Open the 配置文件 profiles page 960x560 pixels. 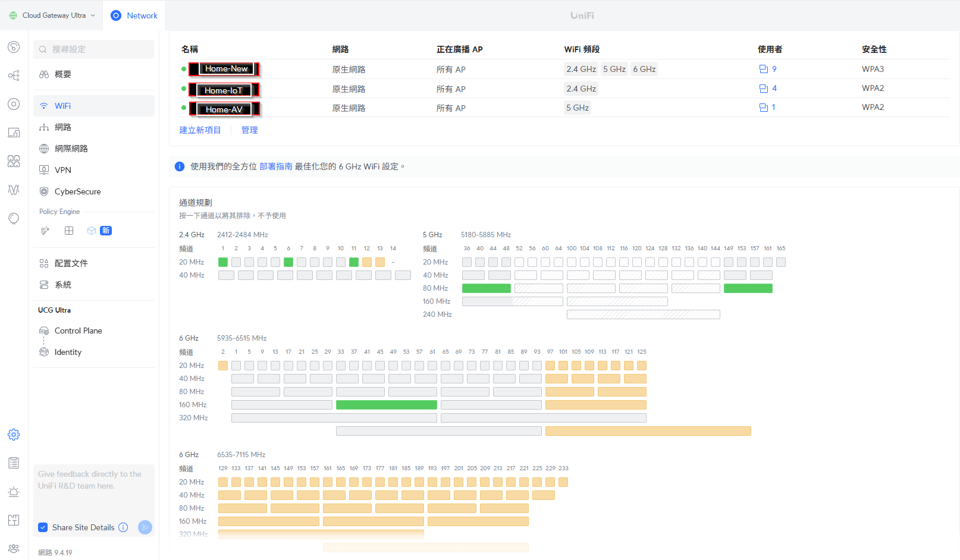pyautogui.click(x=94, y=263)
